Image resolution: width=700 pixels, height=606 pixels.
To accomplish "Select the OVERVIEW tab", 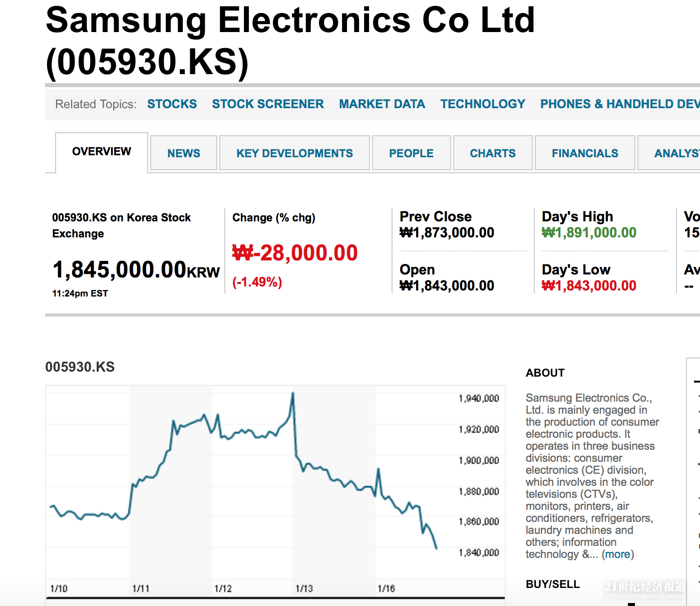I will 102,152.
